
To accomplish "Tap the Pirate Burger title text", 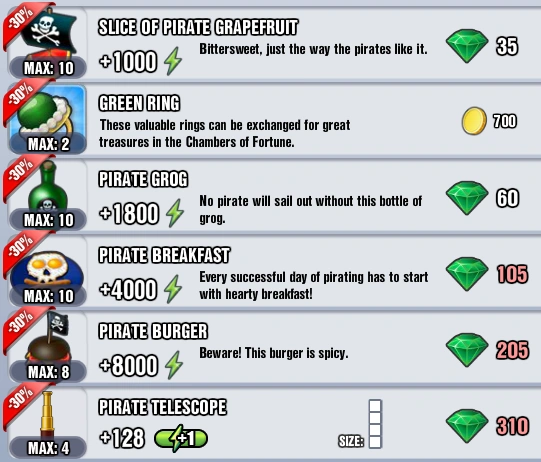I will [x=153, y=331].
